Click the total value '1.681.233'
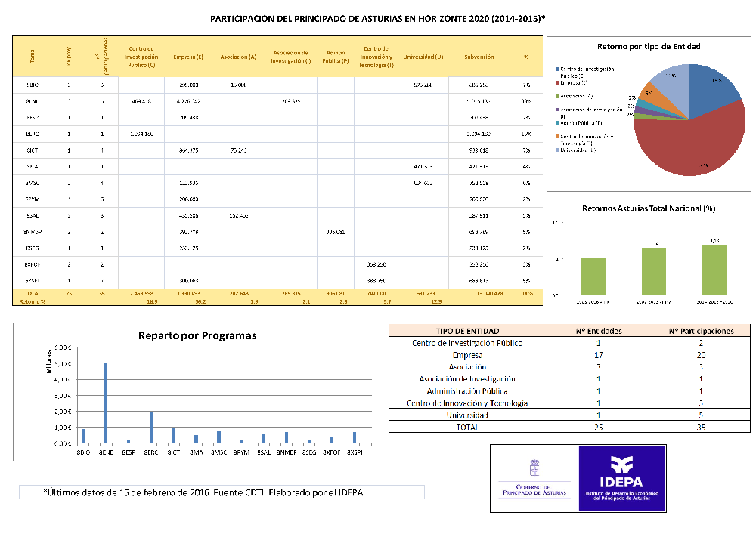Viewport: 756px width, 534px height. point(423,293)
